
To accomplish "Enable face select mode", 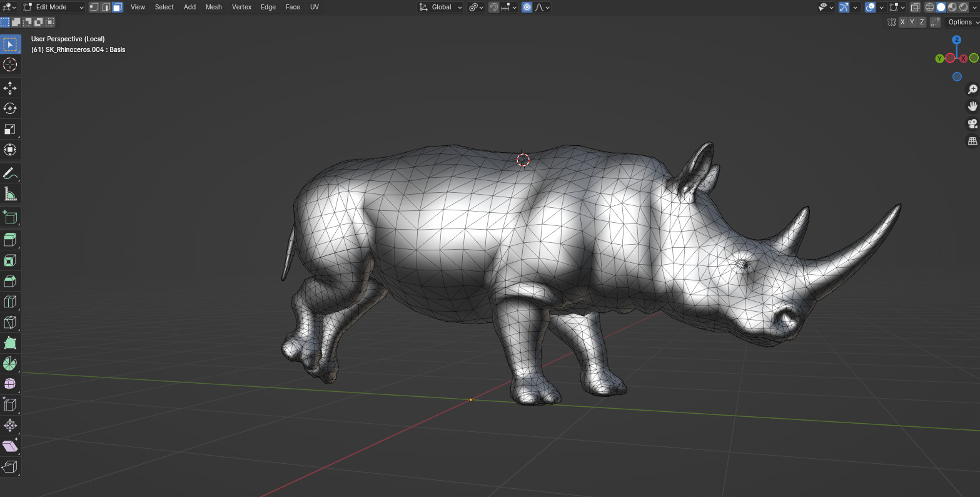I will pyautogui.click(x=118, y=7).
